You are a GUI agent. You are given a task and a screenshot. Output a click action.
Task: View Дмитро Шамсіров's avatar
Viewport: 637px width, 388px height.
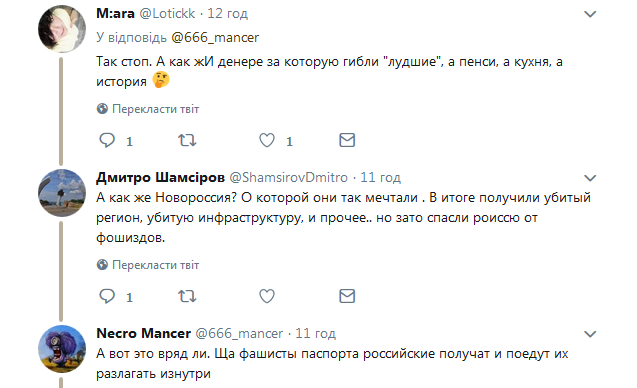[x=62, y=193]
